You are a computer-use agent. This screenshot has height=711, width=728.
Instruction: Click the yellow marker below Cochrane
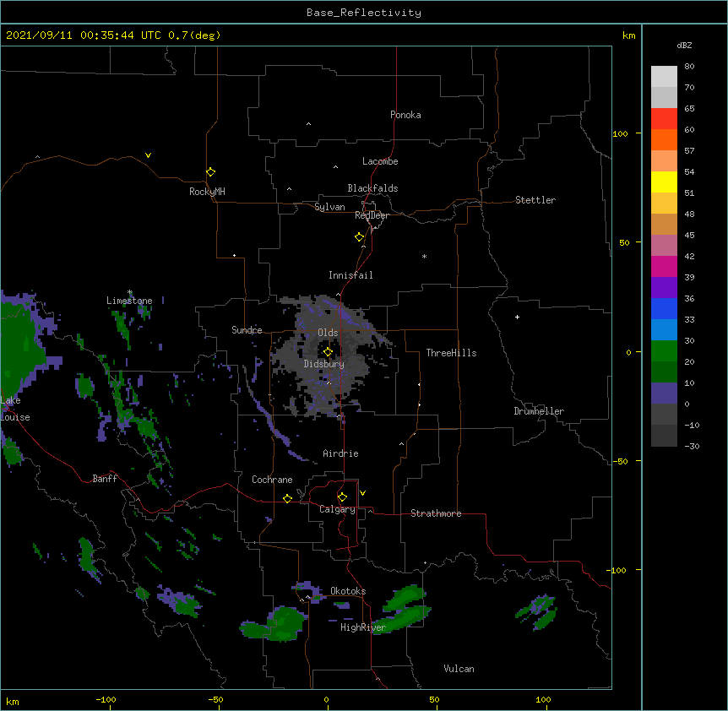tap(287, 498)
